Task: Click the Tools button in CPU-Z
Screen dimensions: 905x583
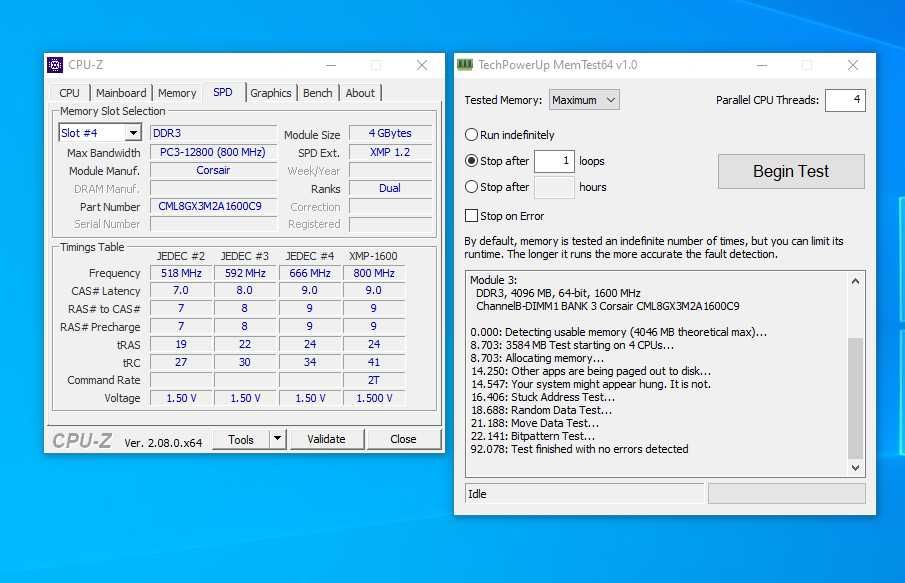Action: [241, 439]
